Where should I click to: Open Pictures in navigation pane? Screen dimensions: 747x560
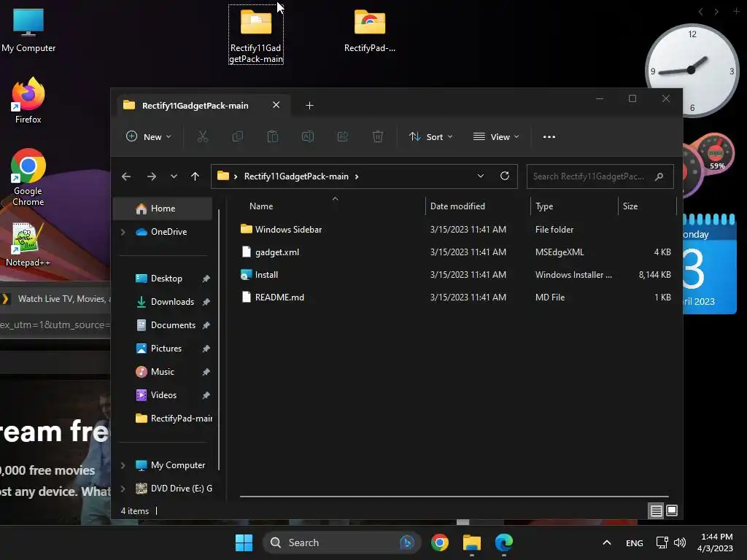(164, 349)
